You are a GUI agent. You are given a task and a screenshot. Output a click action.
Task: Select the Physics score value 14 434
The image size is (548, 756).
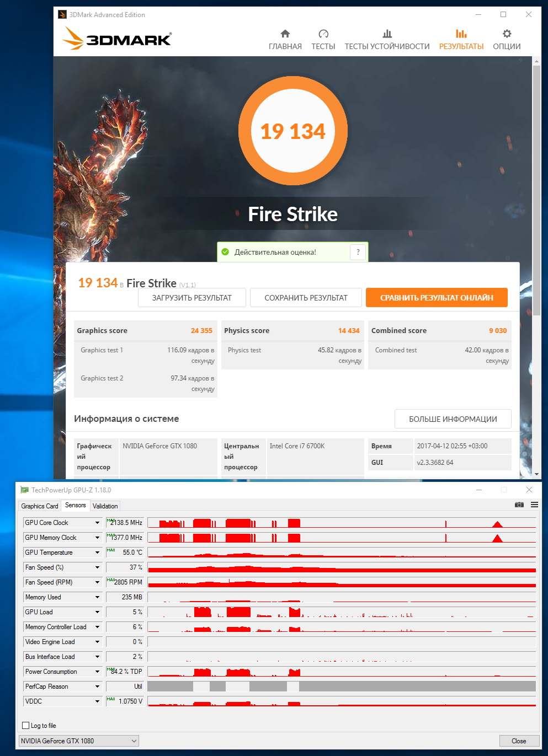(349, 331)
